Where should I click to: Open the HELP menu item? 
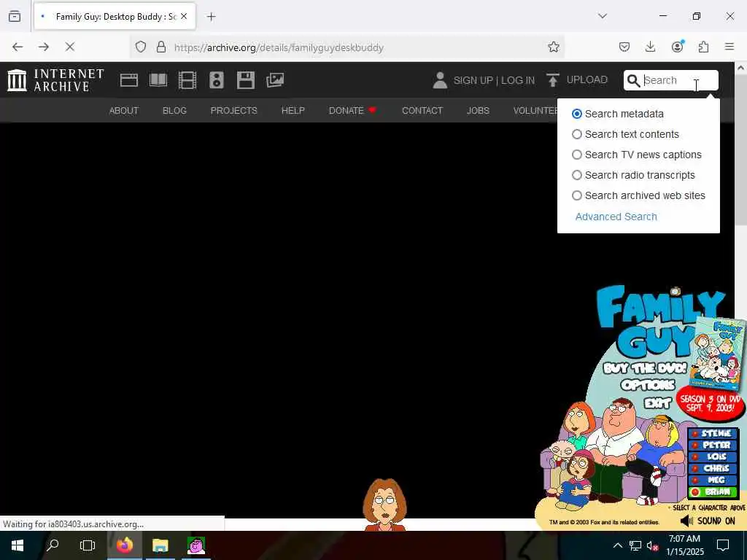pyautogui.click(x=293, y=111)
